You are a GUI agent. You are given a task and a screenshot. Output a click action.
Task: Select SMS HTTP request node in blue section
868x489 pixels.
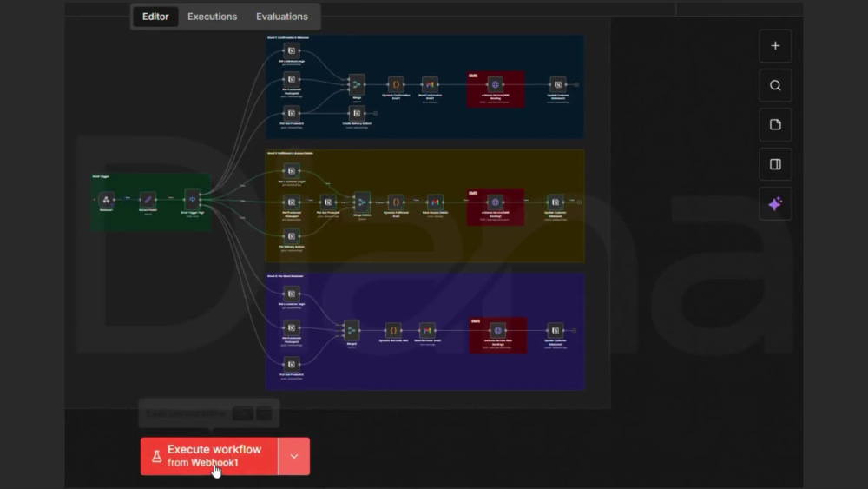click(x=496, y=85)
